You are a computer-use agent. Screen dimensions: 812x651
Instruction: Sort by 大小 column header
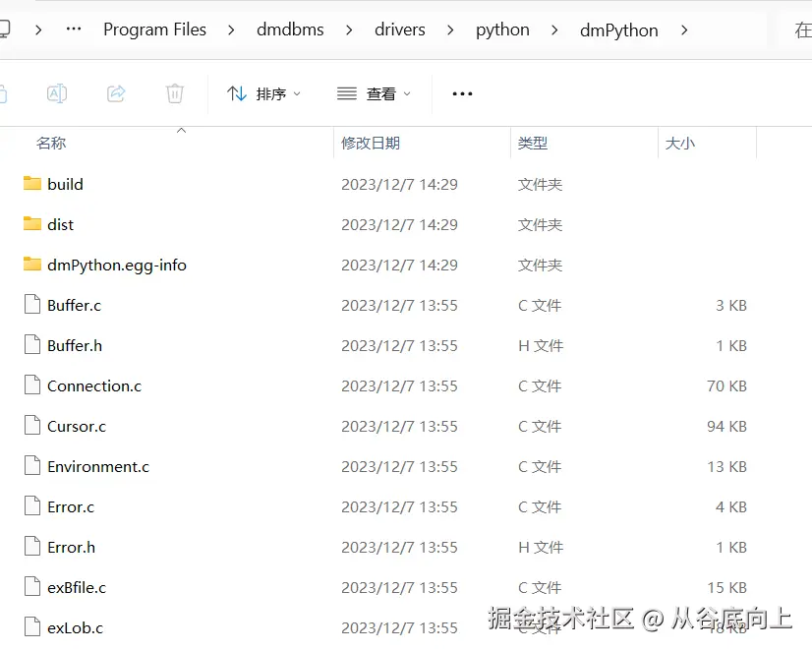[x=680, y=143]
